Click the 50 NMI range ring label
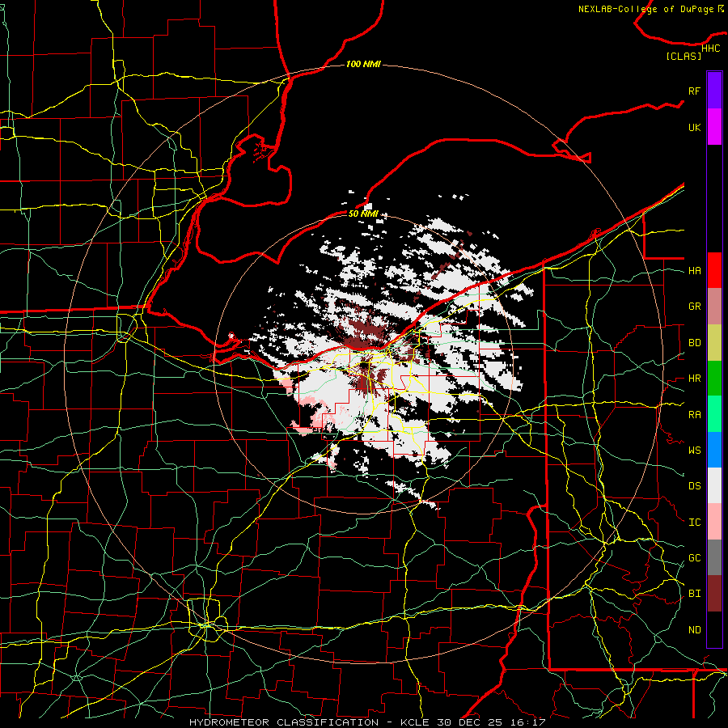Screen dimensions: 728x728 coord(363,214)
